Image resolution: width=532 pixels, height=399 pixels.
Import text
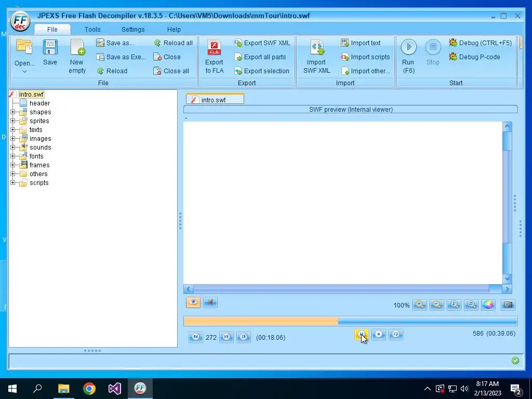pyautogui.click(x=361, y=43)
